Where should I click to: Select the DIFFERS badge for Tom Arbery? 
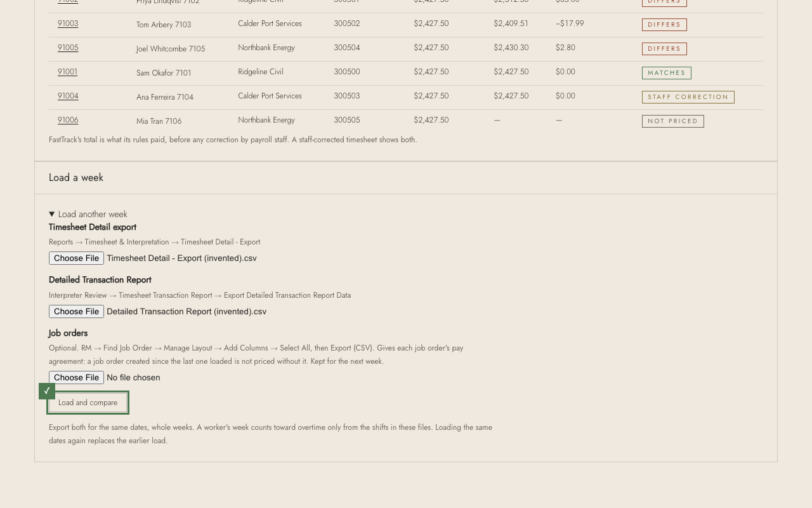tap(664, 25)
